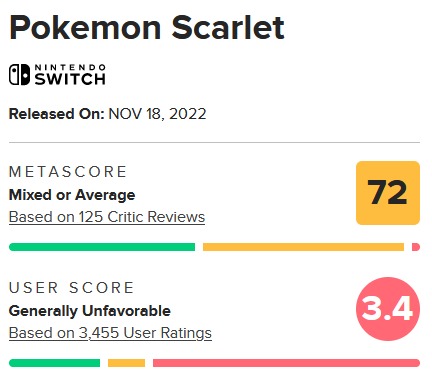
Task: Click the Released On label
Action: coord(57,114)
